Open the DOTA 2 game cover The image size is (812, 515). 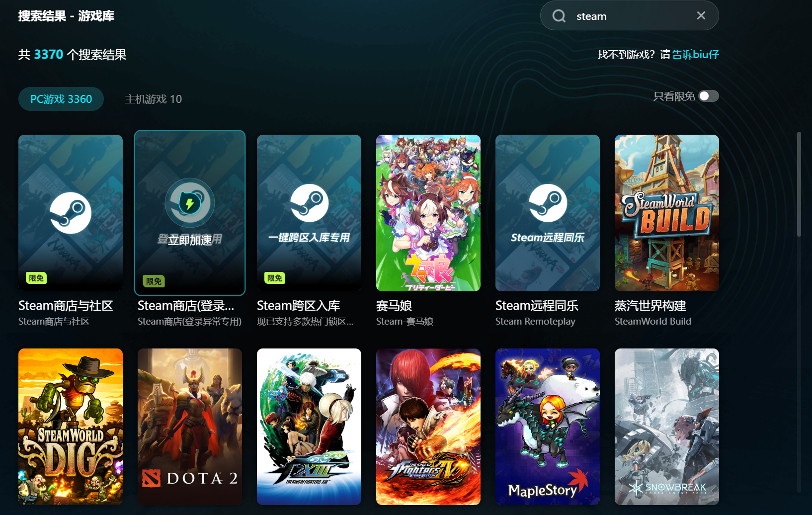190,427
